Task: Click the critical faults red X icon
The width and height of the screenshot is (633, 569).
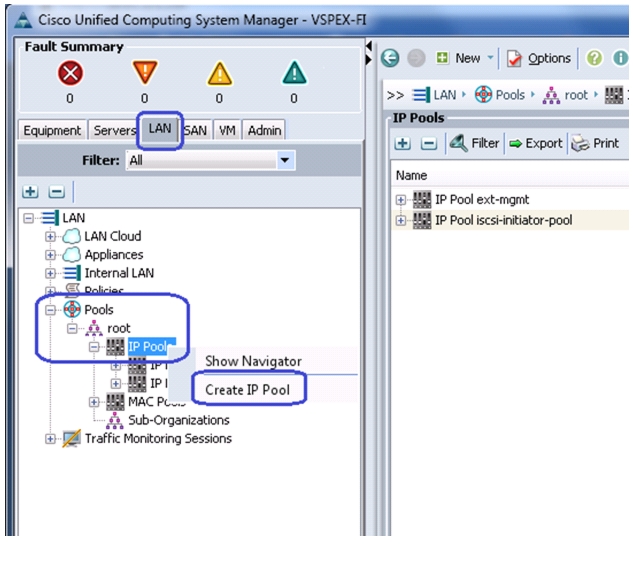Action: (70, 73)
